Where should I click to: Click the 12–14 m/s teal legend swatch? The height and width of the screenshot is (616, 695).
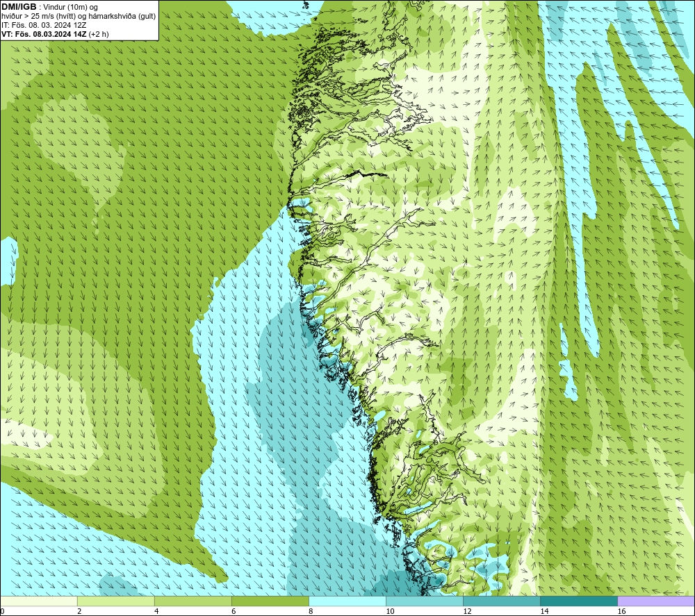click(502, 601)
